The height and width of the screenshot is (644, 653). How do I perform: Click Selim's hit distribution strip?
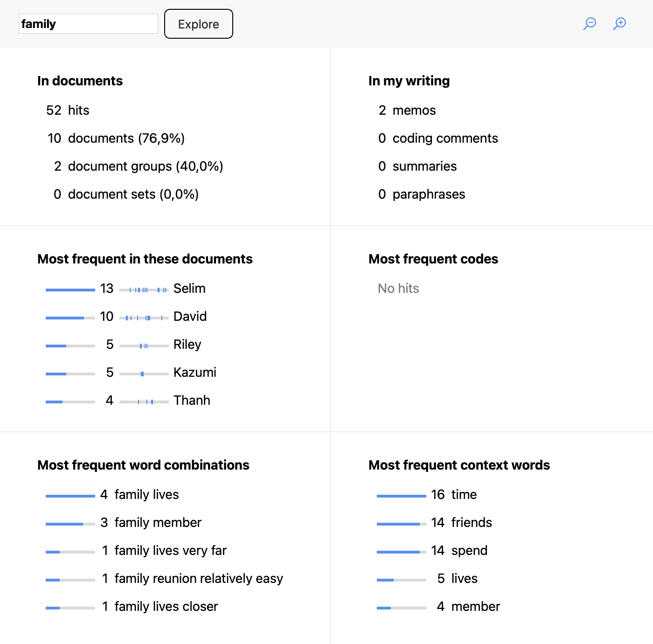[x=144, y=290]
